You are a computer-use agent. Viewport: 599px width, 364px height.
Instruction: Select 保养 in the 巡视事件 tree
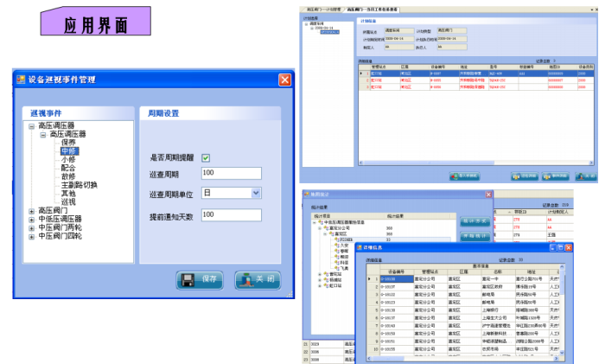click(x=68, y=143)
